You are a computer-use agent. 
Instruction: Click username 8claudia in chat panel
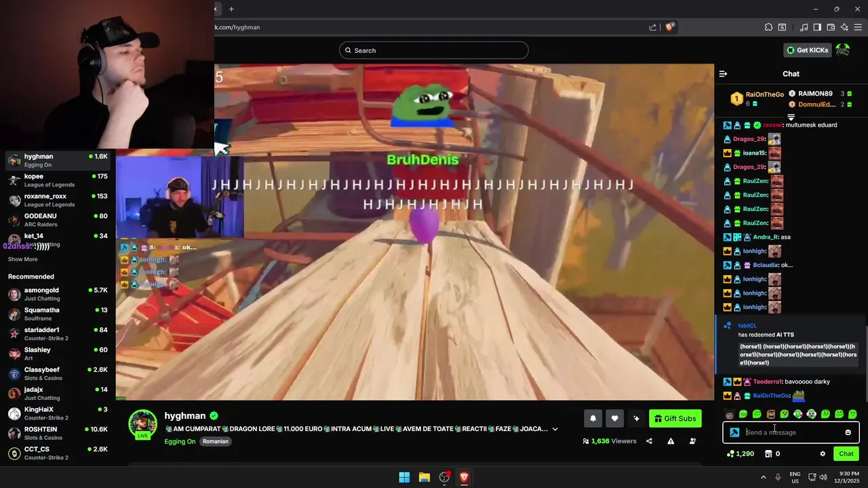(766, 265)
